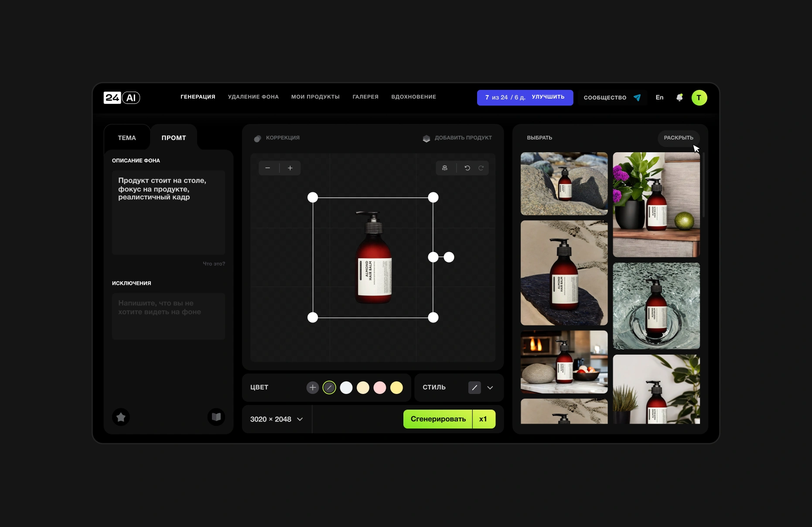The height and width of the screenshot is (527, 812).
Task: Click the zoom out minus icon
Action: pos(268,168)
